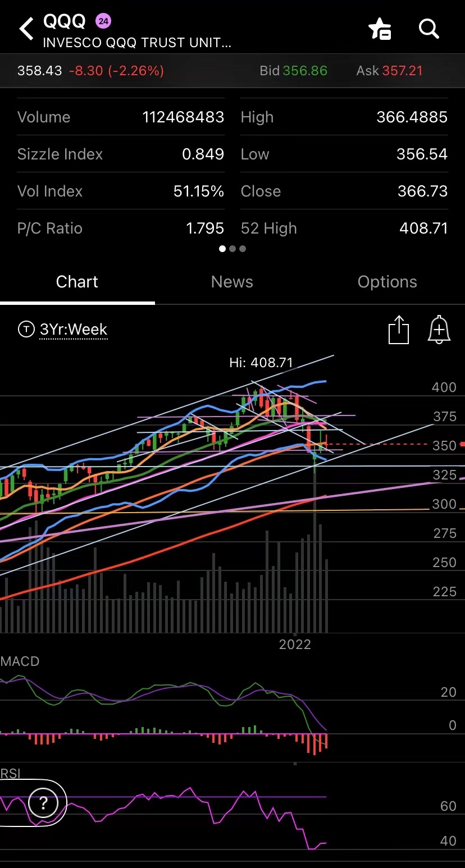Open the watchlist star icon
Viewport: 465px width, 868px height.
pyautogui.click(x=380, y=29)
